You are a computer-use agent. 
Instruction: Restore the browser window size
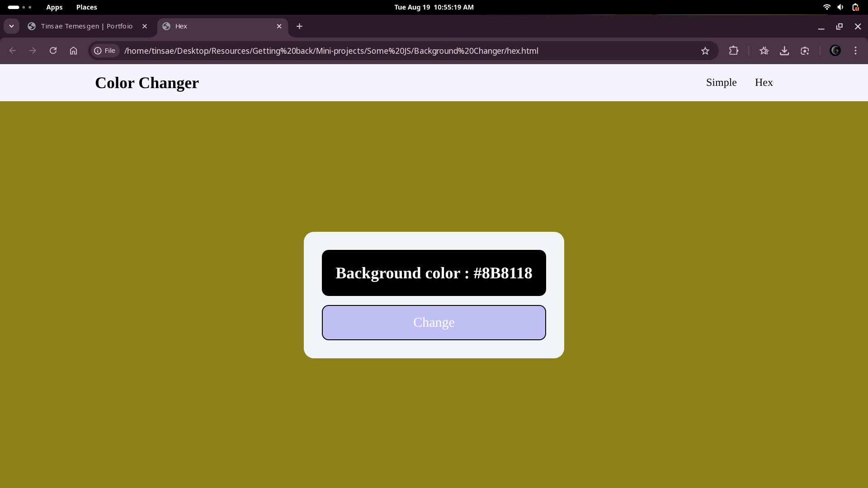click(x=840, y=26)
